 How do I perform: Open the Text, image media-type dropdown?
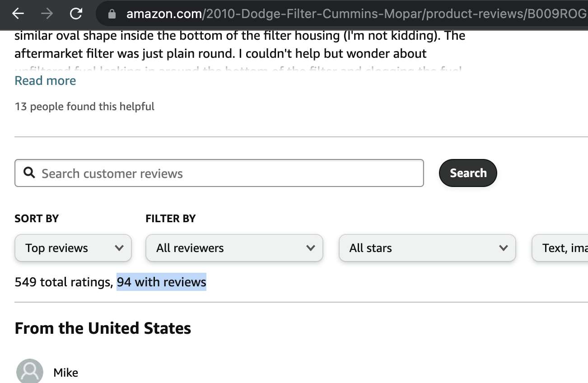pyautogui.click(x=561, y=248)
